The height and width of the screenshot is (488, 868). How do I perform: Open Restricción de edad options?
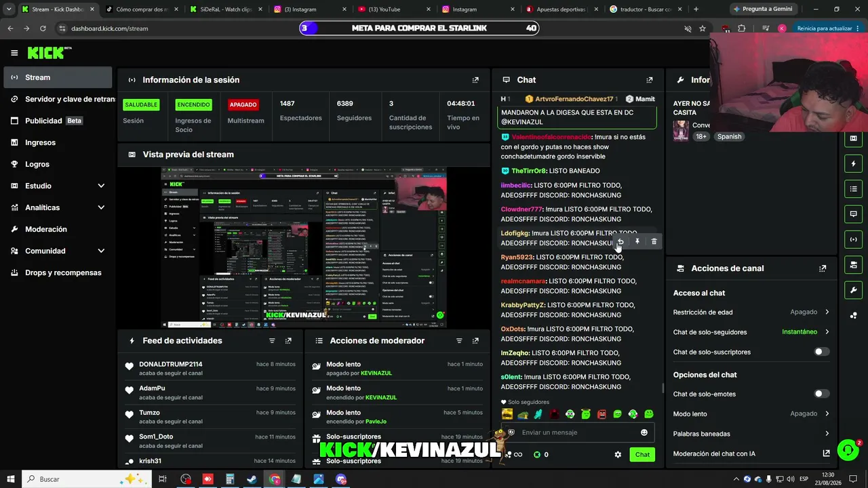coord(751,312)
